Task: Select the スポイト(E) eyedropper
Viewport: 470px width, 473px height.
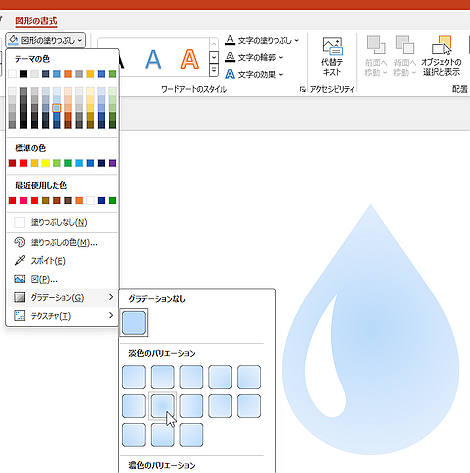Action: pos(63,261)
